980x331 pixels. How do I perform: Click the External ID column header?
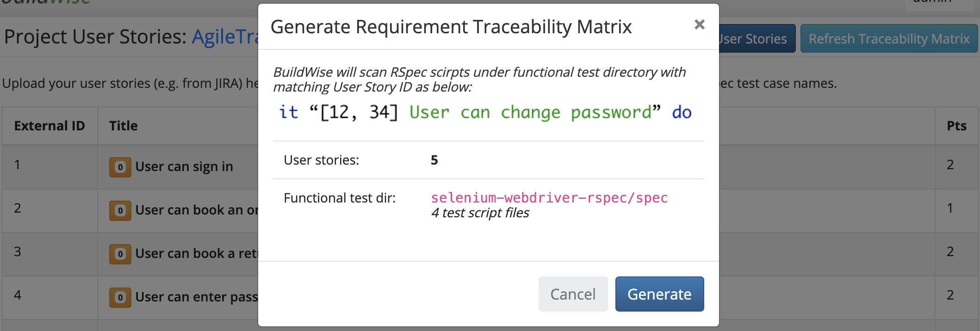point(50,126)
